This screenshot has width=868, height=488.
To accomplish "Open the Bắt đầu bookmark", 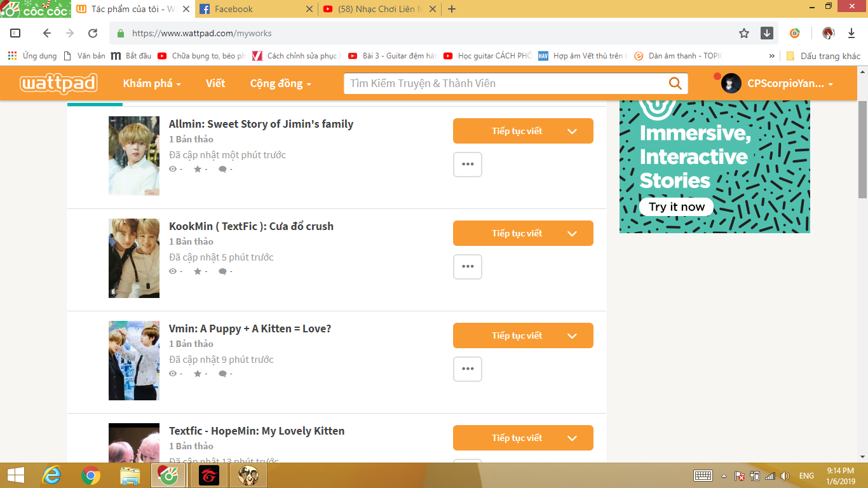I will click(131, 56).
